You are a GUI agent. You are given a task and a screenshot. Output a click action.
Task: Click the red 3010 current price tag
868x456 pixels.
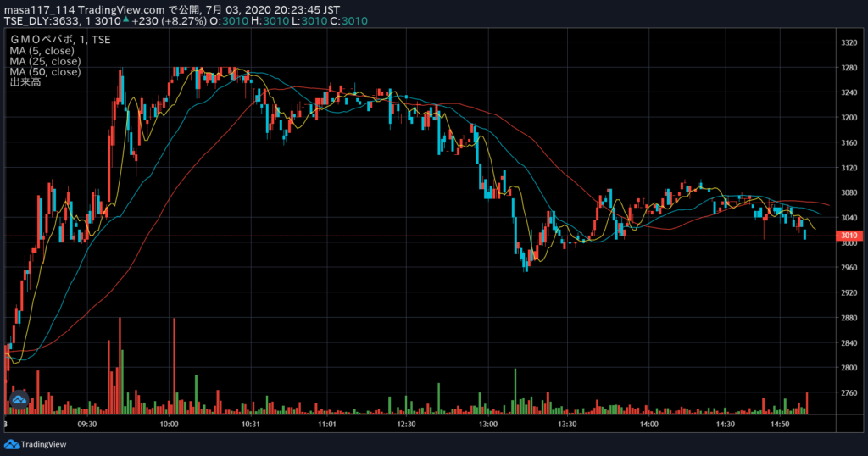click(x=849, y=236)
